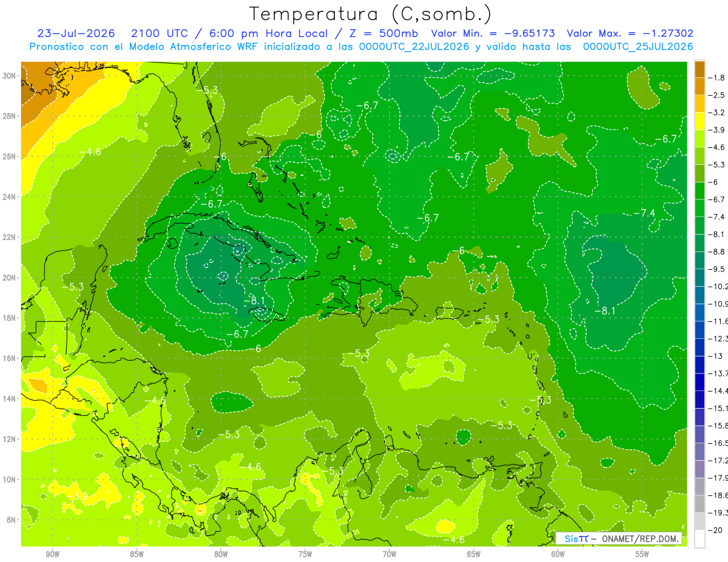Pick the brown swatch above -1.8 in legend
Screen dimensions: 728x562
pos(699,69)
